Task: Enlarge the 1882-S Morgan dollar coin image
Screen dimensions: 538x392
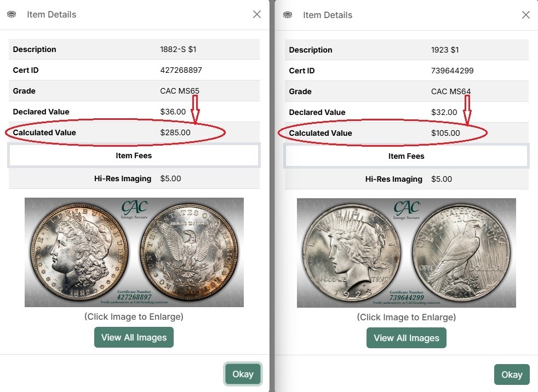Action: click(134, 252)
